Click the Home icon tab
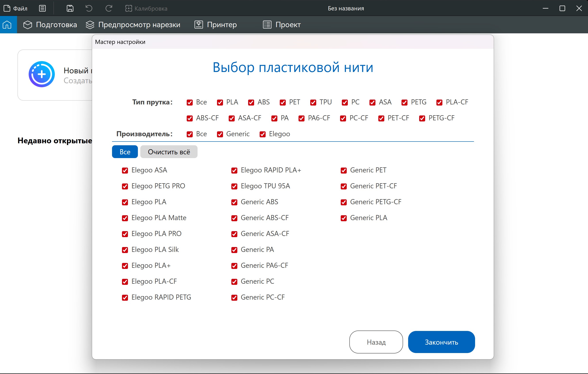This screenshot has height=374, width=588. tap(7, 25)
